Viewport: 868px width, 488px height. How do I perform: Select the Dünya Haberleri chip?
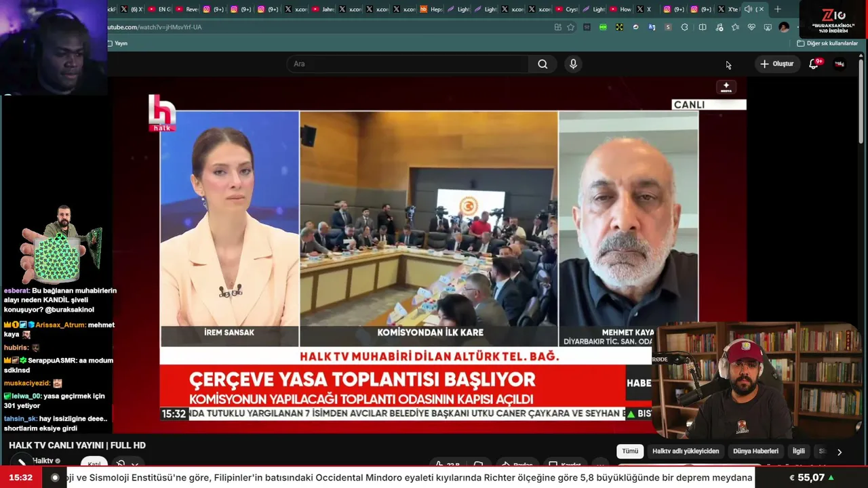click(x=755, y=451)
